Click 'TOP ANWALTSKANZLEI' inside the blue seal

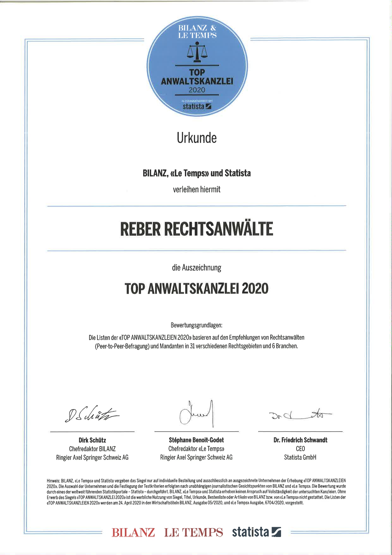197,77
